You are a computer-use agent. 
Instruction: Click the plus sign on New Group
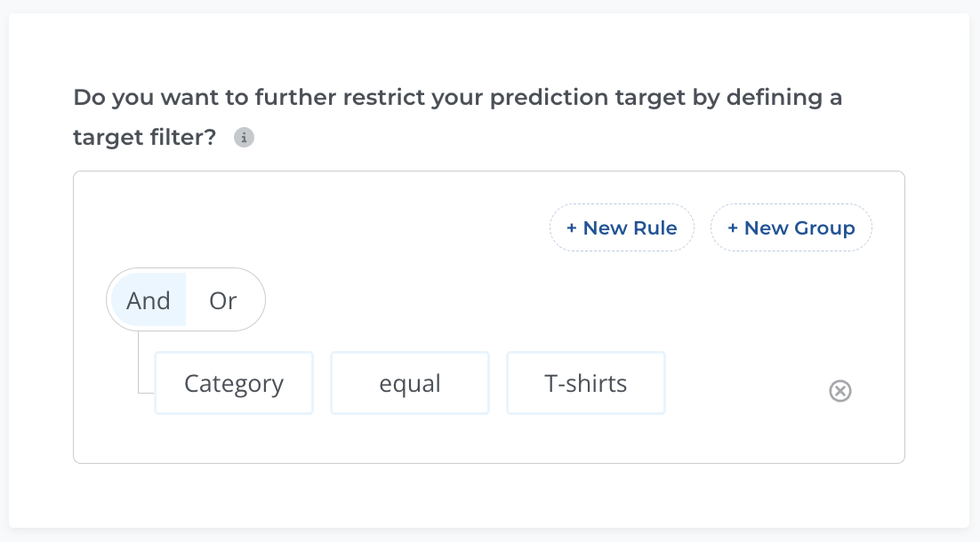pyautogui.click(x=733, y=228)
